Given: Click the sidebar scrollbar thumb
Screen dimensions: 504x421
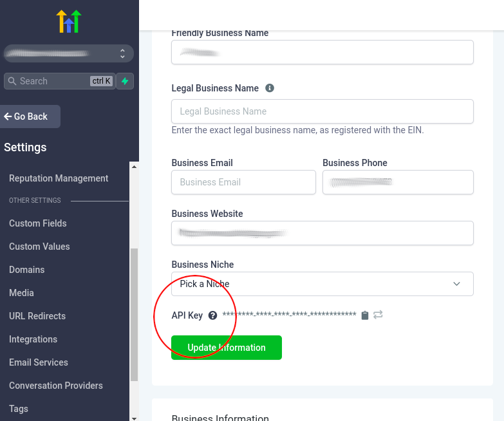Looking at the screenshot, I should pos(134,315).
